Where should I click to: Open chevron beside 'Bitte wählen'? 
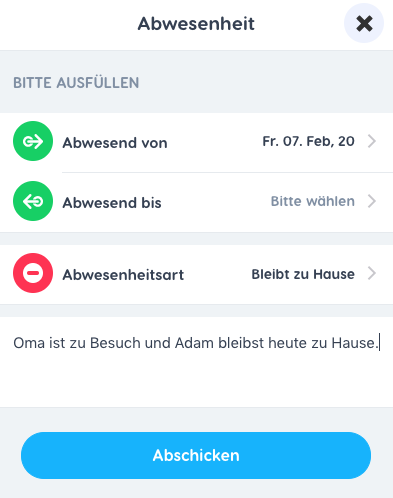[372, 201]
